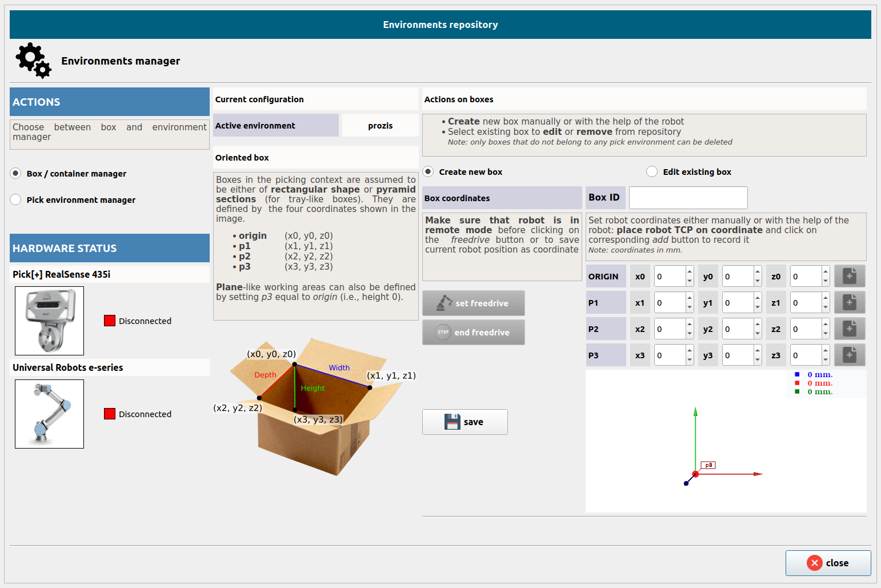Decrease the y2 value with down arrow
881x588 pixels.
(x=758, y=334)
